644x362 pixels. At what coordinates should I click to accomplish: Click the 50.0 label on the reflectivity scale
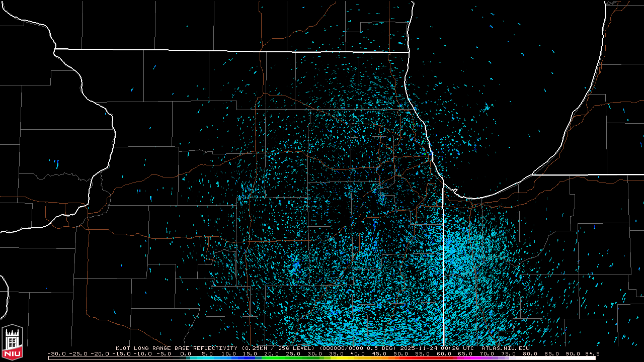(401, 353)
